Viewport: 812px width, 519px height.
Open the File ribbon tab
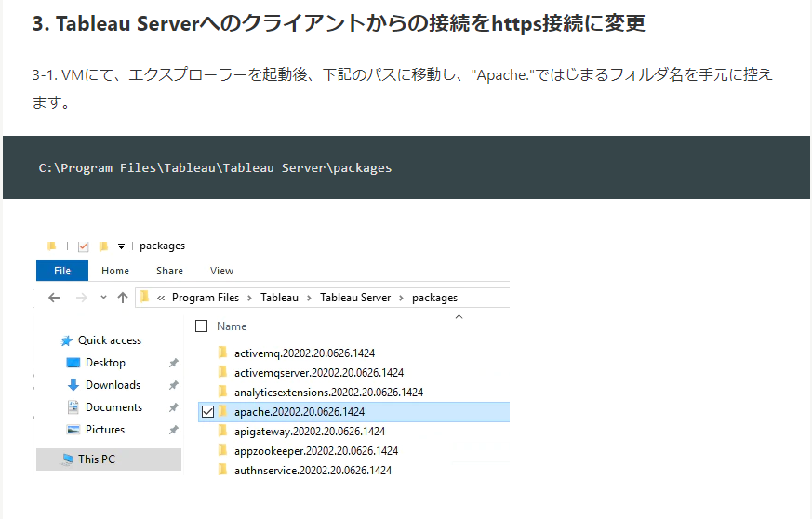pos(62,271)
